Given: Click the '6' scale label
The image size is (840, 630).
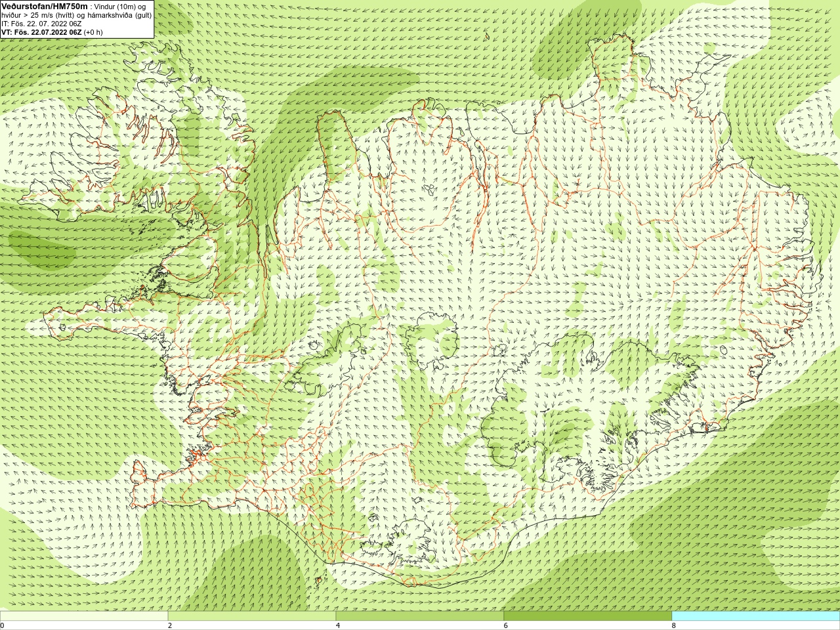Looking at the screenshot, I should coord(506,625).
